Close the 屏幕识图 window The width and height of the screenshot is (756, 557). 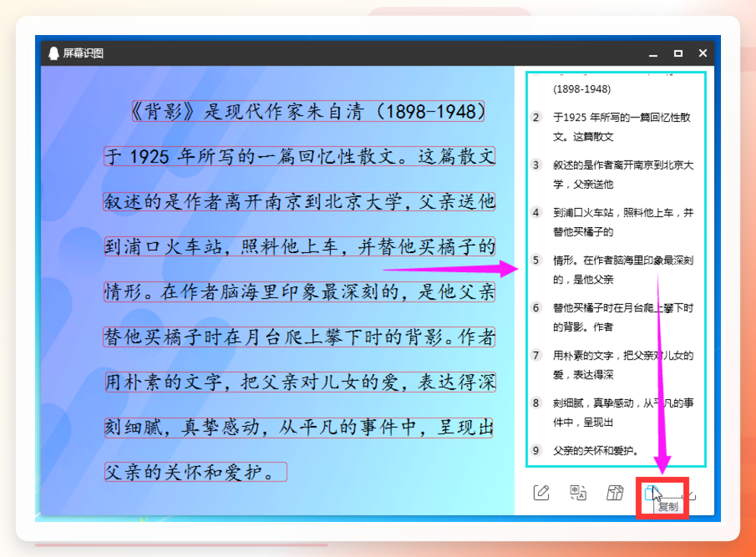[703, 53]
